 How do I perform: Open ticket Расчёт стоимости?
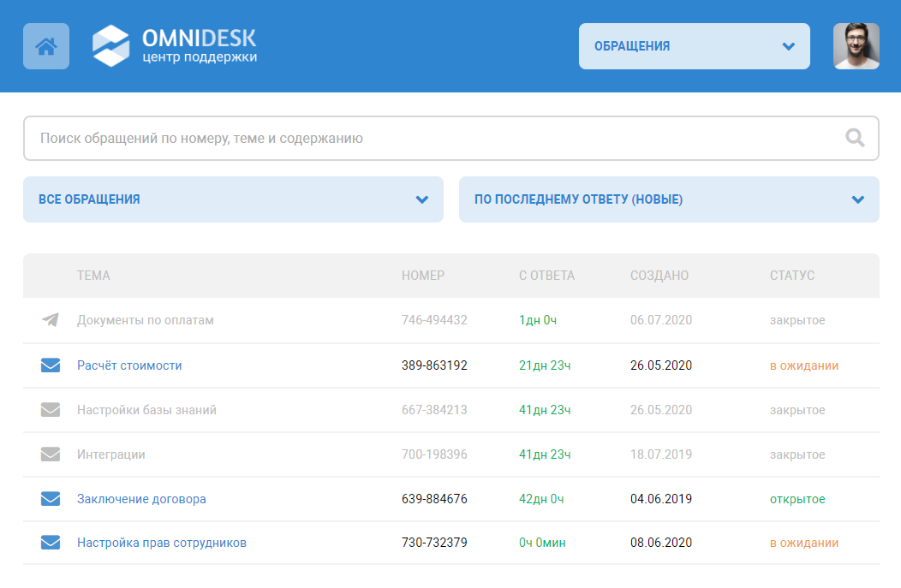[x=129, y=365]
